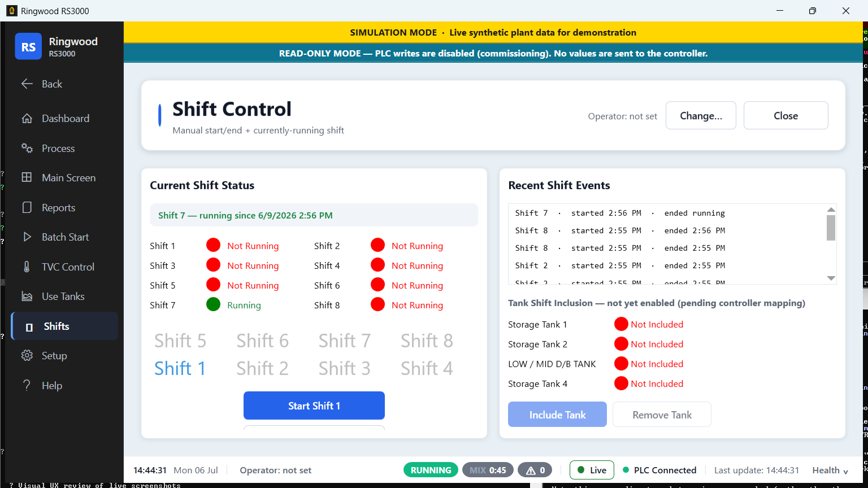Viewport: 868px width, 488px height.
Task: Select Shift 6 in shift picker
Action: coord(262,341)
